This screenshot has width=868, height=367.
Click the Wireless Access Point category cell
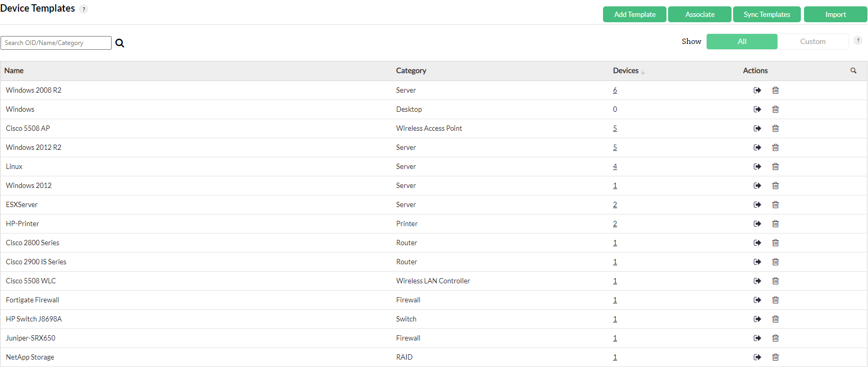[429, 128]
